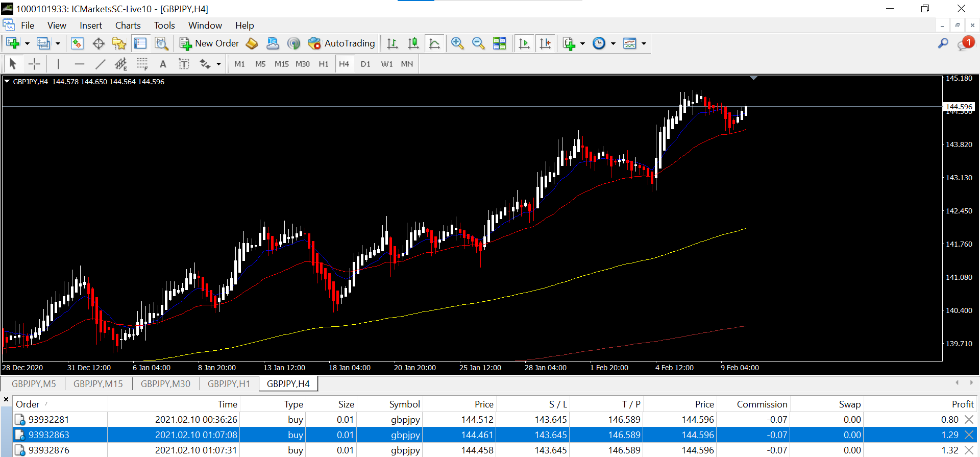
Task: Select the cursor arrow tool
Action: [13, 64]
